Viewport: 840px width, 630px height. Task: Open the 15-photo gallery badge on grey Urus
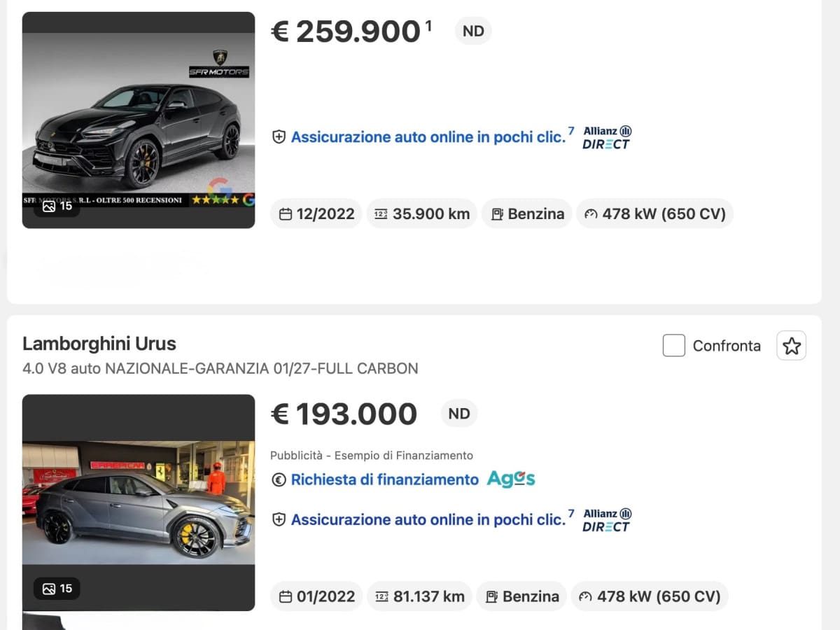click(57, 589)
